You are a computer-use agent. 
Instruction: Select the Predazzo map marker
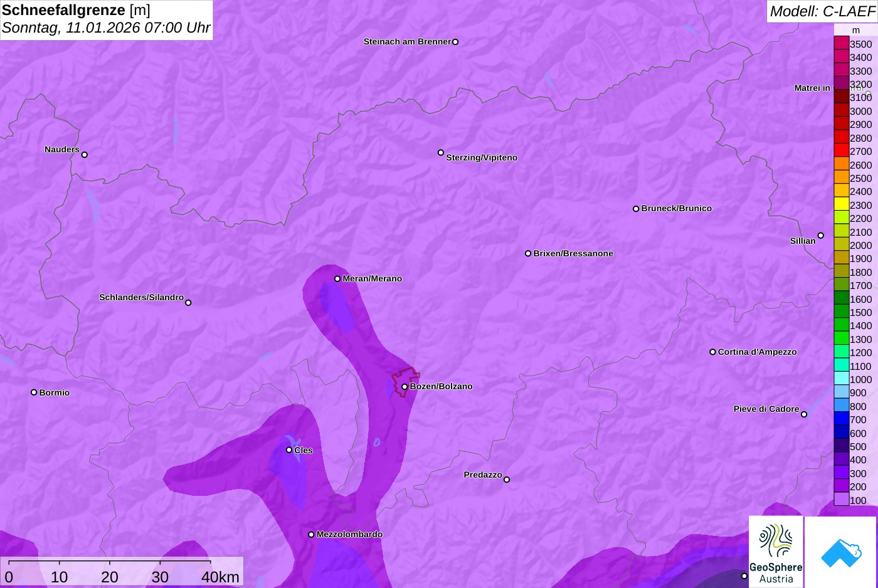(x=507, y=480)
